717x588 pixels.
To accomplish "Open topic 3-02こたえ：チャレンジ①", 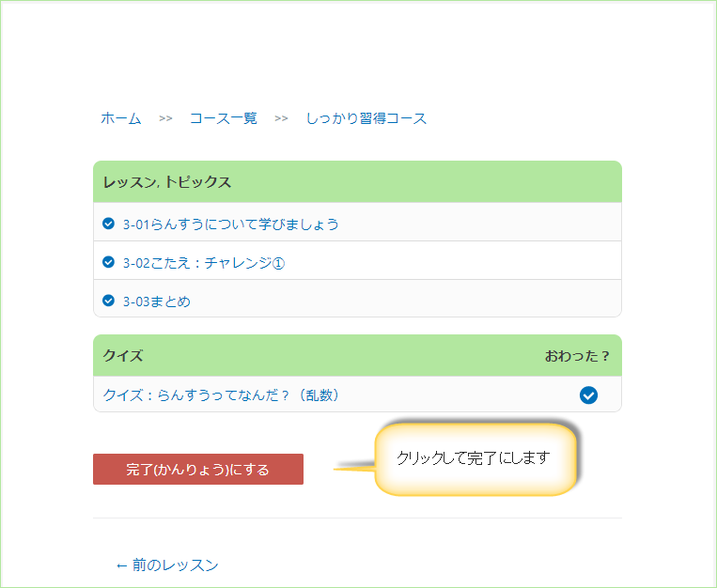I will [x=204, y=263].
